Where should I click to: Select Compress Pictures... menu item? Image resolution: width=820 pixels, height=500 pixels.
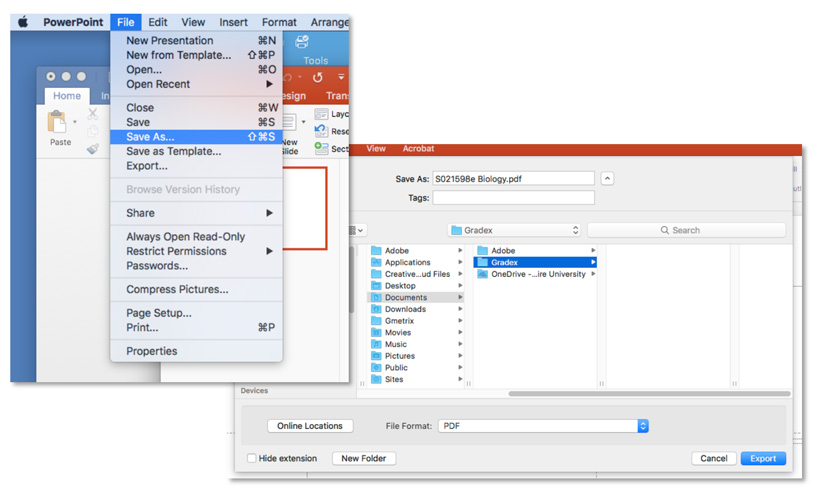pos(177,290)
